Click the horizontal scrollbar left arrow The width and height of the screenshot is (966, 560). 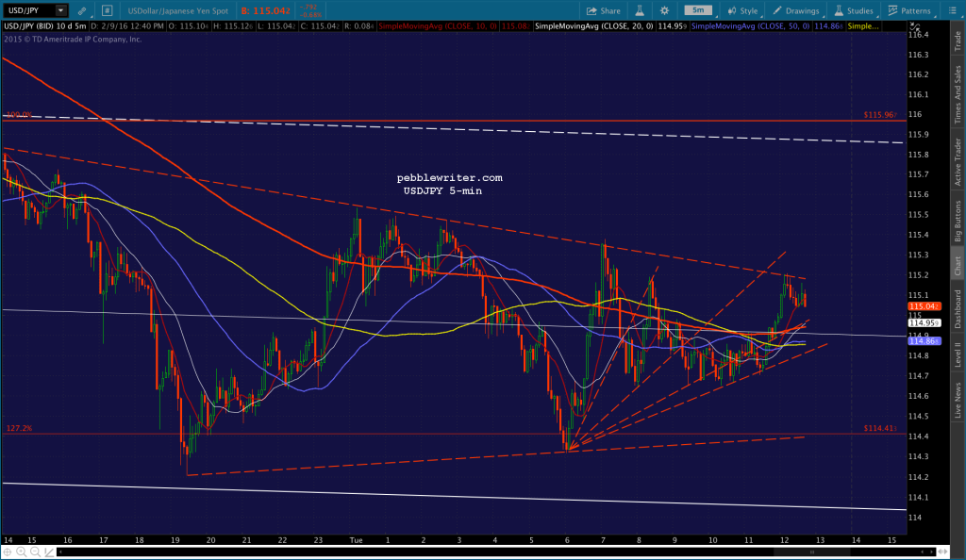60,552
